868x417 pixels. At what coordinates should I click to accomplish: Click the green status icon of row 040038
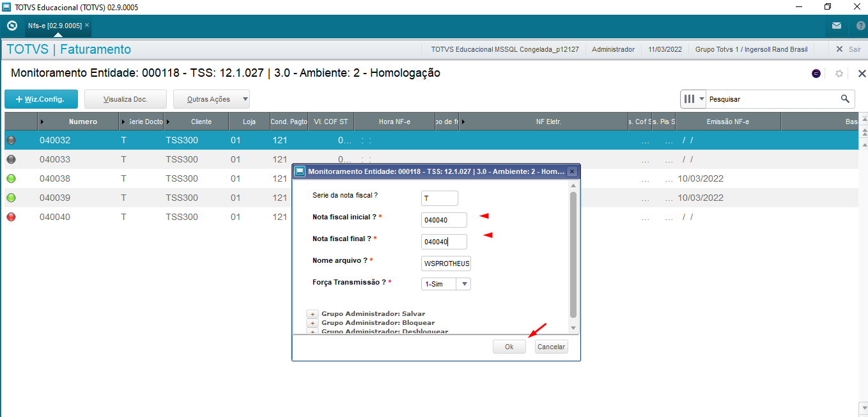pyautogui.click(x=11, y=178)
